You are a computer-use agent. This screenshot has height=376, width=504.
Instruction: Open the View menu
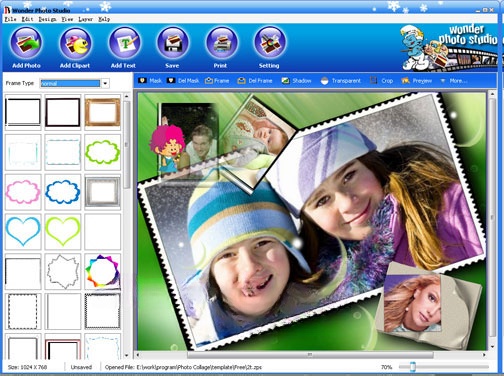tap(67, 19)
